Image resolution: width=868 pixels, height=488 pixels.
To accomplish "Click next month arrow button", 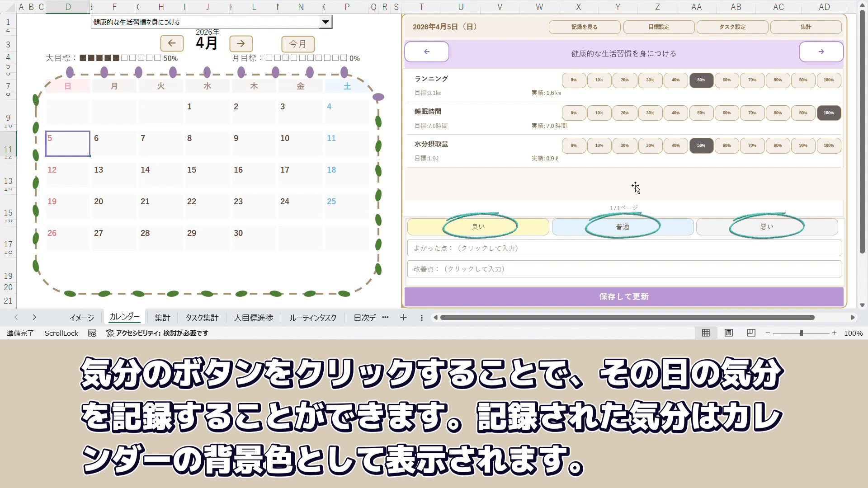I will (x=241, y=43).
